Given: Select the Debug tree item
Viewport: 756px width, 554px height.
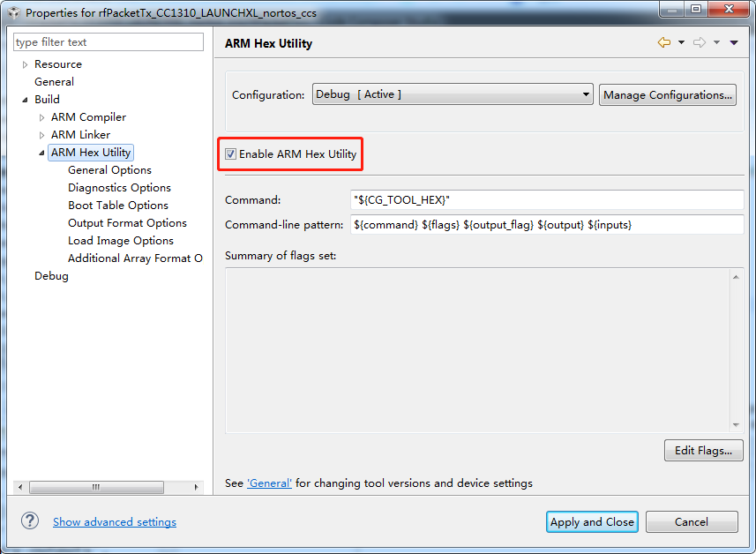Looking at the screenshot, I should 51,276.
